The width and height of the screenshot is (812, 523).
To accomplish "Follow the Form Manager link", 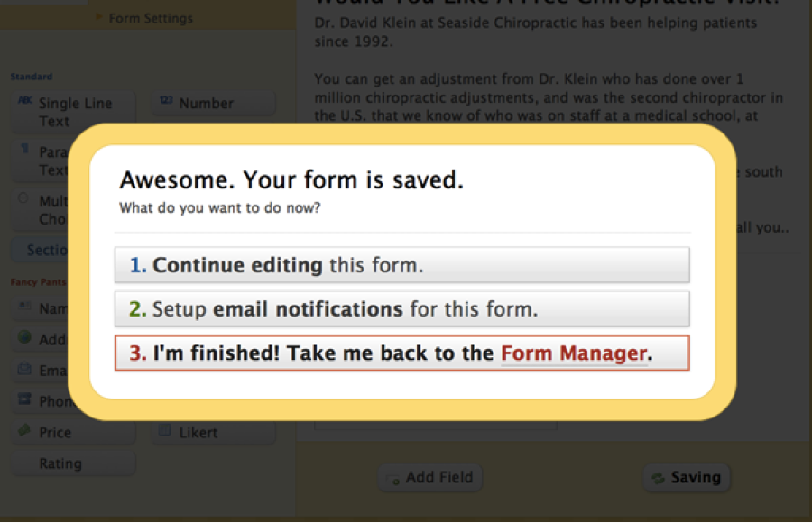I will click(x=574, y=353).
